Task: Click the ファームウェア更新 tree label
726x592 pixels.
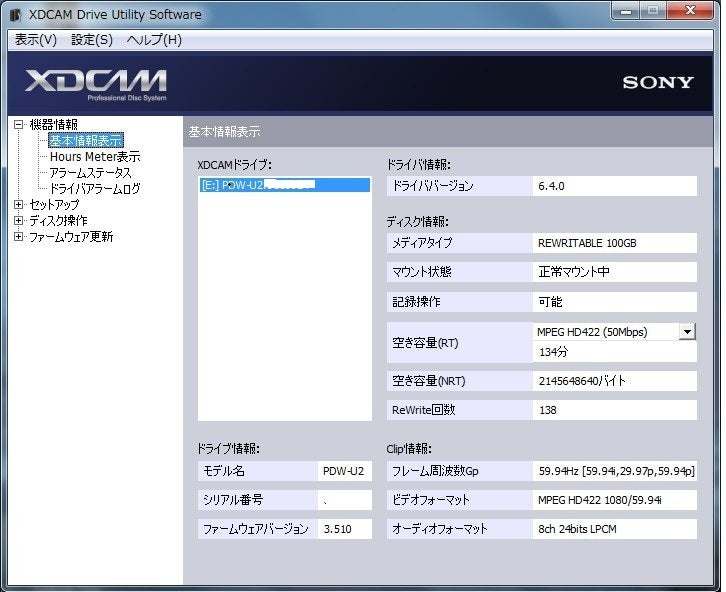Action: (71, 237)
